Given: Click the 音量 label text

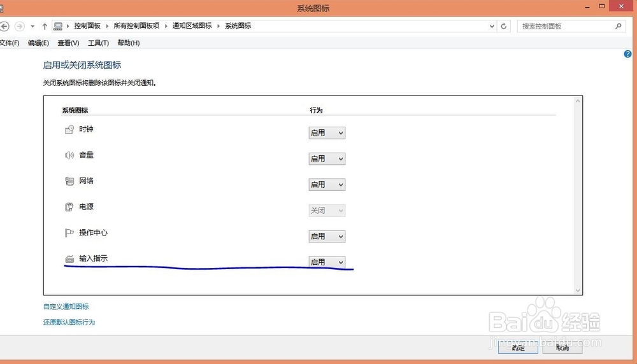Looking at the screenshot, I should tap(86, 155).
